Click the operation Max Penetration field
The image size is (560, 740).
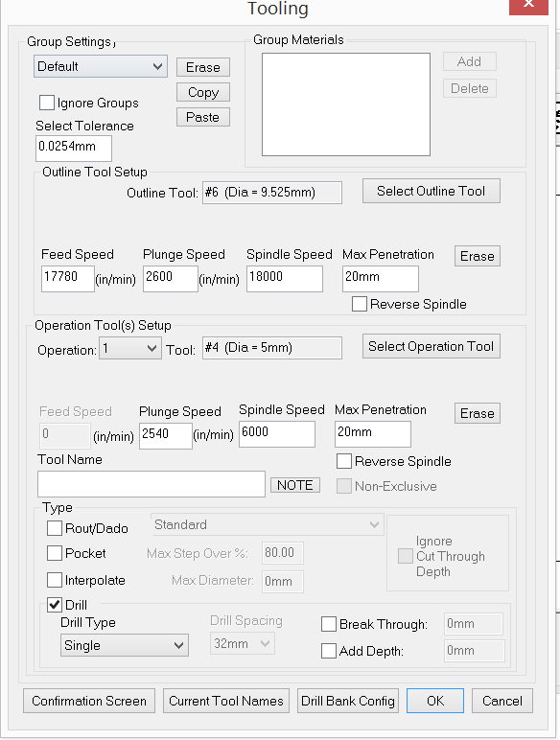tap(373, 433)
